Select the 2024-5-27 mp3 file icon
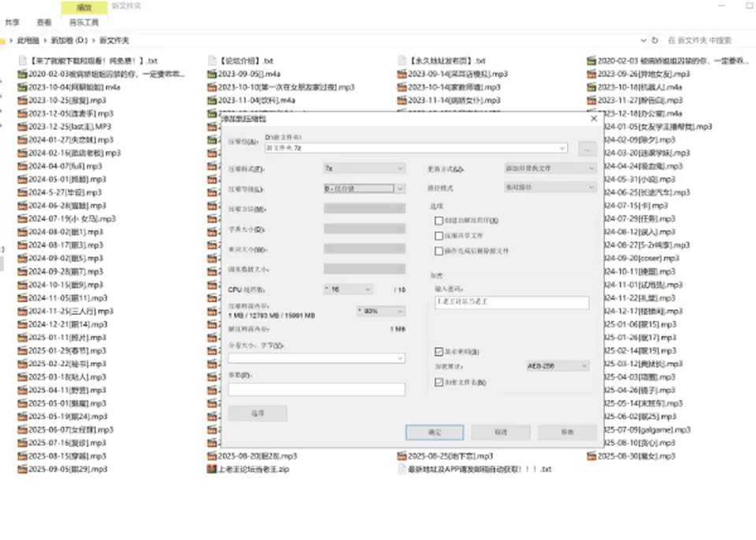Image resolution: width=756 pixels, height=540 pixels. point(22,192)
